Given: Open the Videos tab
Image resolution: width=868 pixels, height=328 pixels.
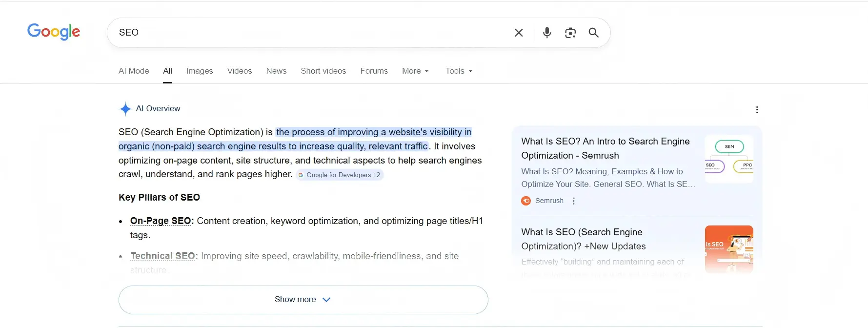Looking at the screenshot, I should (x=240, y=71).
